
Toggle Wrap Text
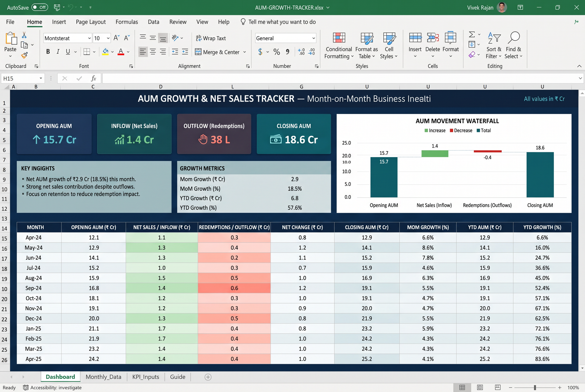211,38
